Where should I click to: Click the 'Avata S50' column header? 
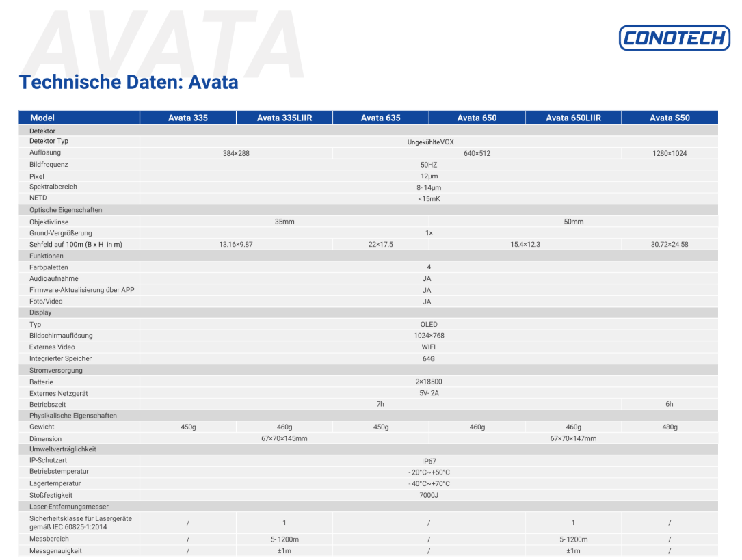pyautogui.click(x=670, y=118)
